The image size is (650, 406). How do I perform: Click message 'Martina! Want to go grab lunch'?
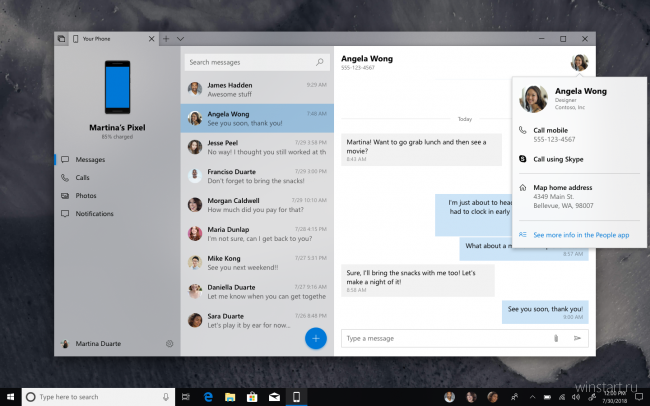[x=421, y=149]
